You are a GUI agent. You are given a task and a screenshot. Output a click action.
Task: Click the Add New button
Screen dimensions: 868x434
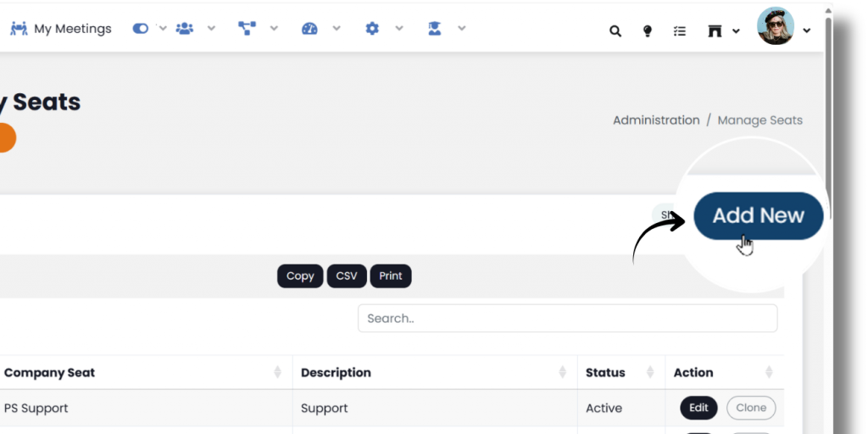pyautogui.click(x=758, y=215)
